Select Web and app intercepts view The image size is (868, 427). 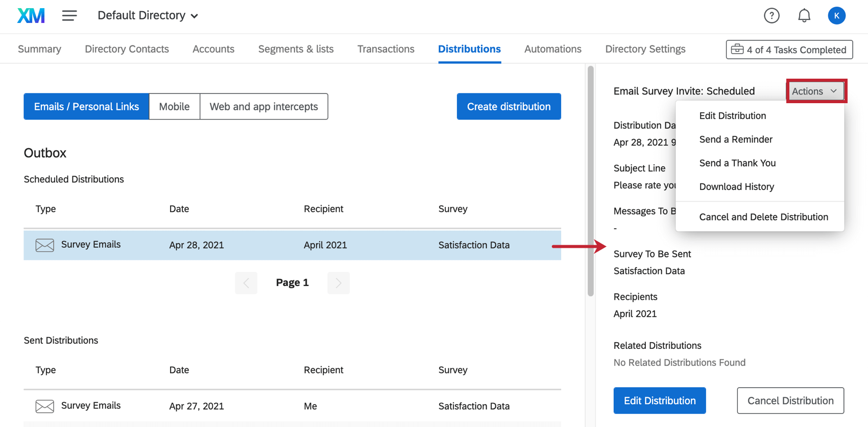pos(263,107)
